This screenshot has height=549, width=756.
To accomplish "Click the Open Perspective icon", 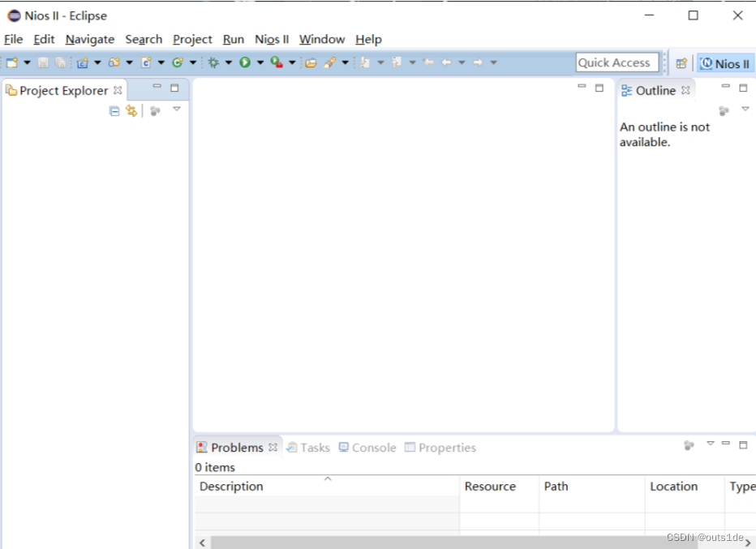I will pyautogui.click(x=681, y=63).
